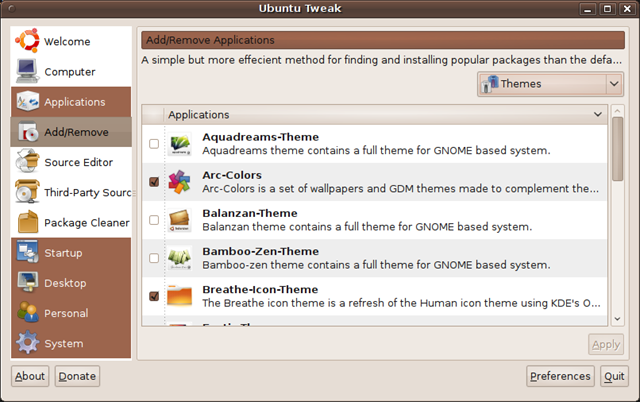Click the Personal users icon
The width and height of the screenshot is (640, 402).
(x=27, y=313)
